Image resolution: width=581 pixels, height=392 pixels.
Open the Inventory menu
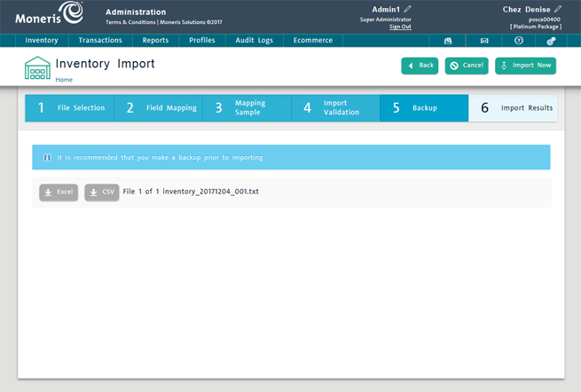tap(42, 41)
